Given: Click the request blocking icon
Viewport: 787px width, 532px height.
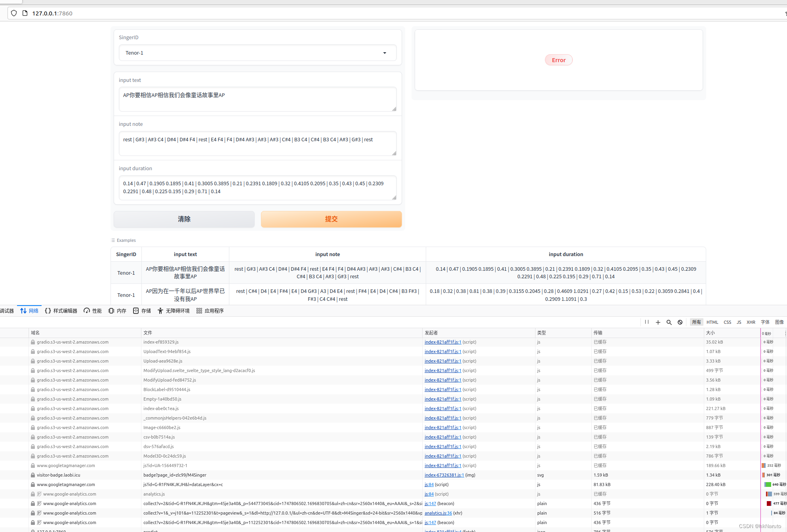Looking at the screenshot, I should pos(680,322).
